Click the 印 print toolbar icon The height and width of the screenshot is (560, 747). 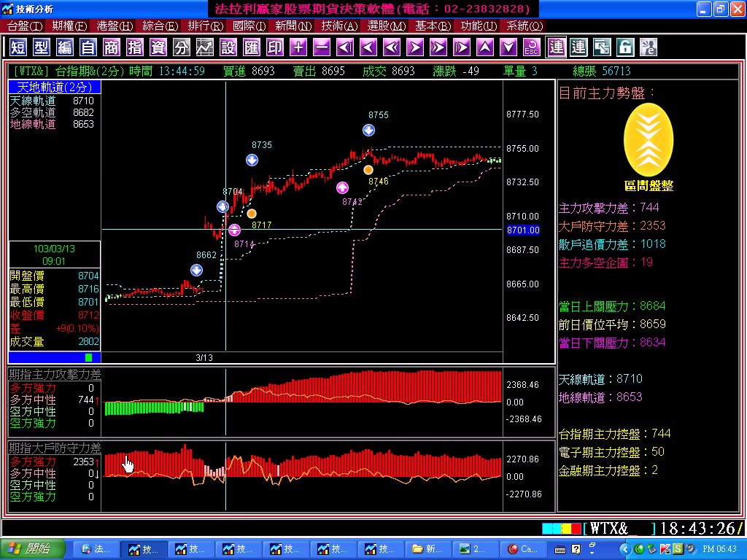275,47
